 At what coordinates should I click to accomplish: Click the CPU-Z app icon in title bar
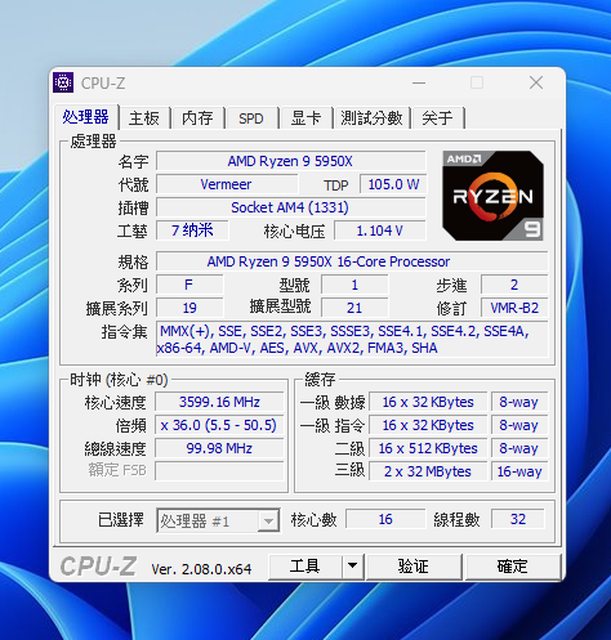[63, 82]
